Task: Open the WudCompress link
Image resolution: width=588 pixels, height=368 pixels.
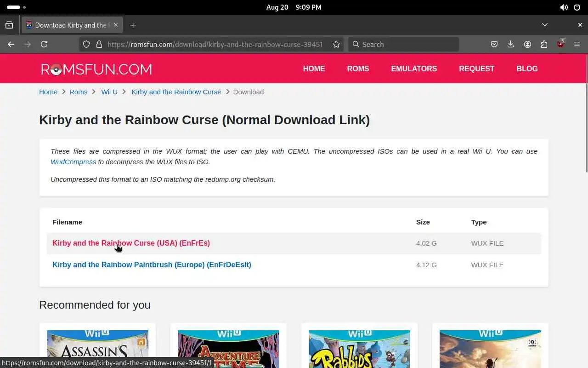Action: pos(73,162)
